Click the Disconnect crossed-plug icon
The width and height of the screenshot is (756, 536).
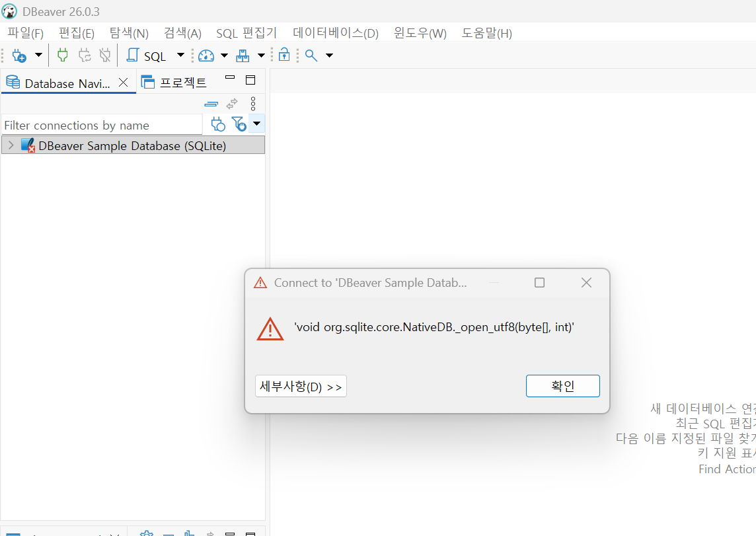click(x=105, y=55)
